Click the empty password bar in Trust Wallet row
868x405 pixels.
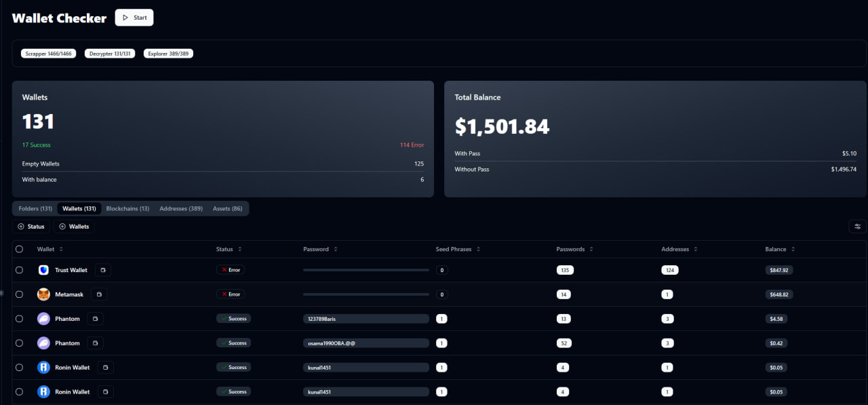pyautogui.click(x=366, y=270)
